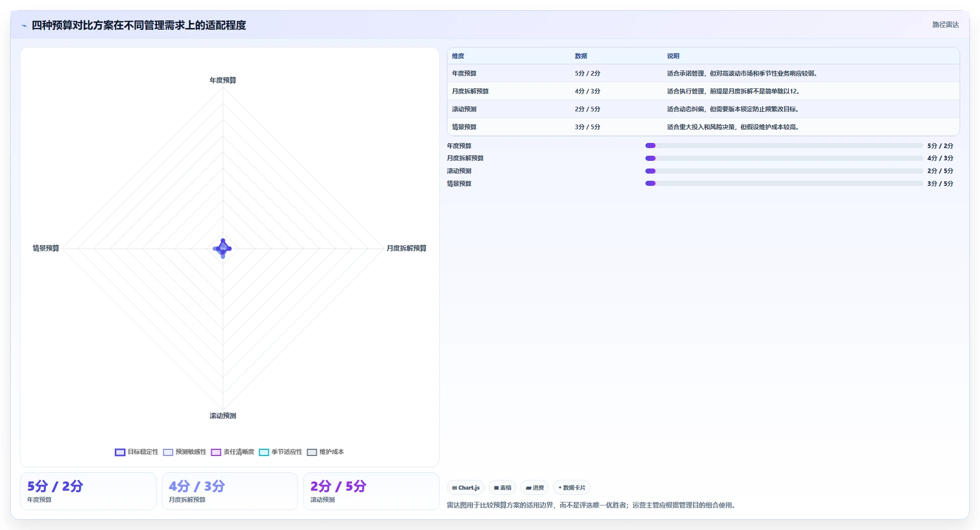Viewport: 980px width, 530px height.
Task: Select the 年度预算 cell in the table
Action: [464, 74]
